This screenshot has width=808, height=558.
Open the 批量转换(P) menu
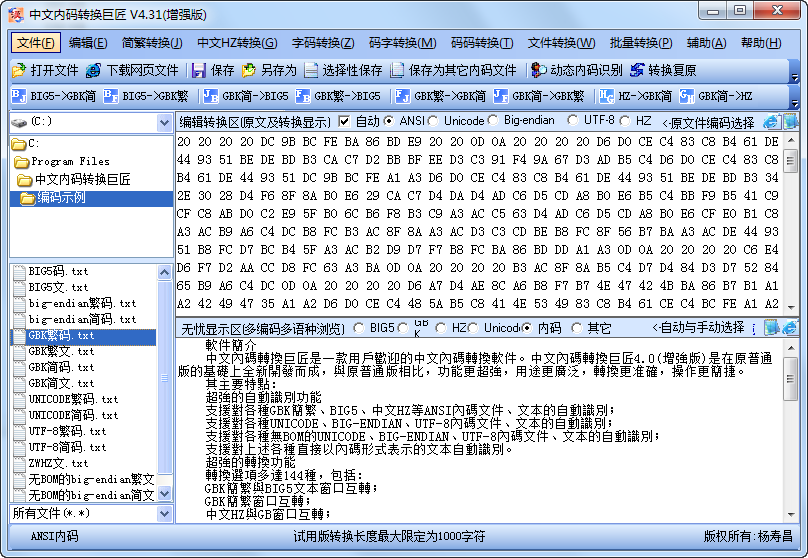[x=641, y=43]
